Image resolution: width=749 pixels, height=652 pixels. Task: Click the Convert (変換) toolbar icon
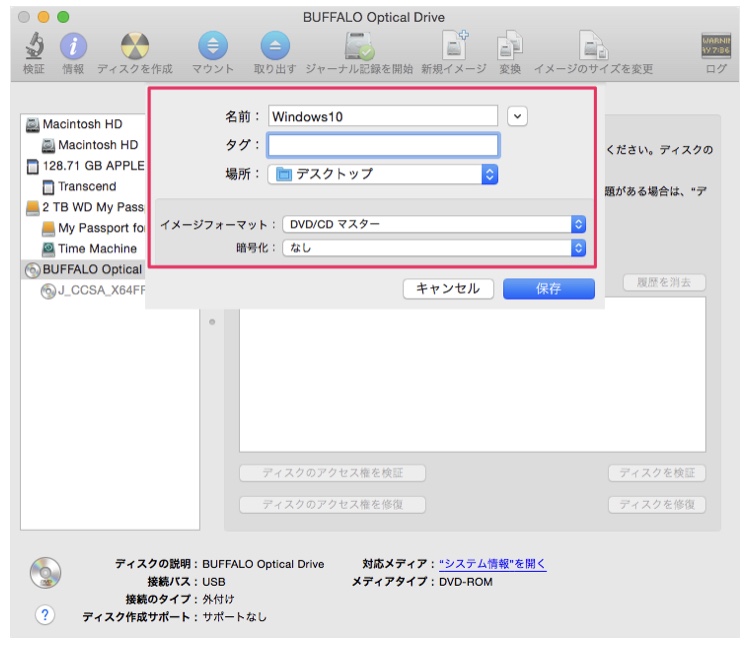[x=510, y=46]
